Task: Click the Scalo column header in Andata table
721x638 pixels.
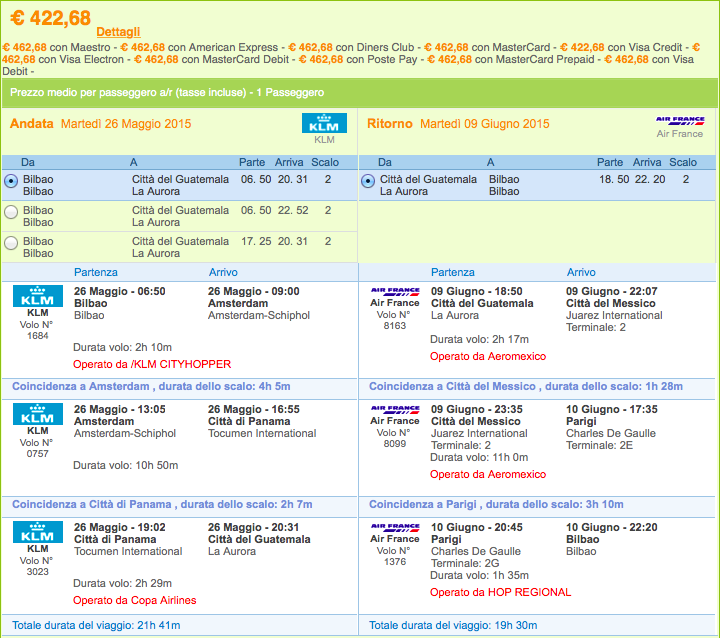Action: (x=325, y=162)
